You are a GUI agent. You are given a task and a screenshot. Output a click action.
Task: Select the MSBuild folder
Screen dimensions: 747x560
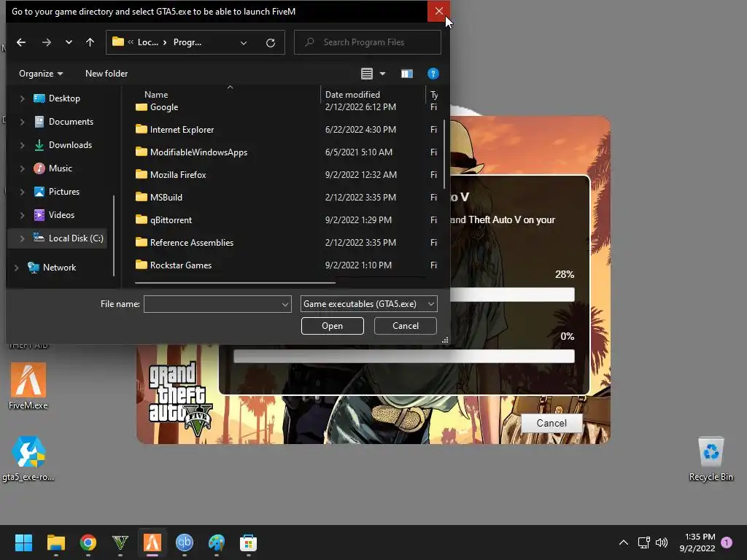point(158,197)
